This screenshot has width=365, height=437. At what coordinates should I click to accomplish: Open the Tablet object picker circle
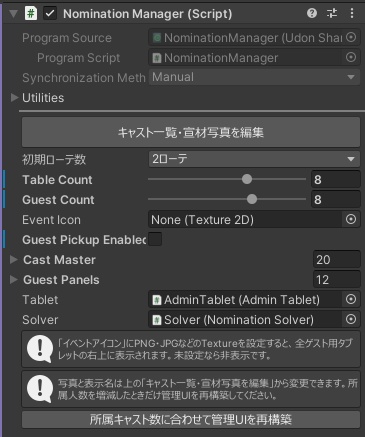(351, 299)
